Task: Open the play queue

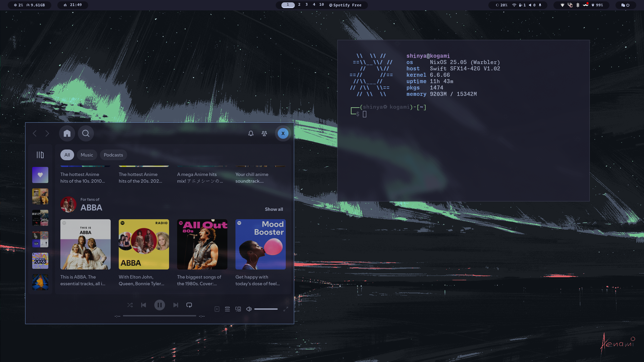Action: [x=227, y=309]
